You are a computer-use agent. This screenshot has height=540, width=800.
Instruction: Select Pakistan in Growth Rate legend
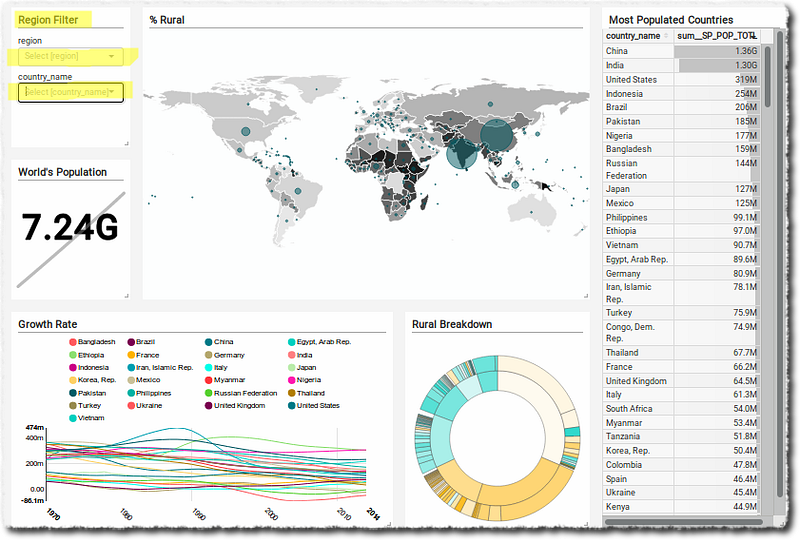[x=88, y=394]
